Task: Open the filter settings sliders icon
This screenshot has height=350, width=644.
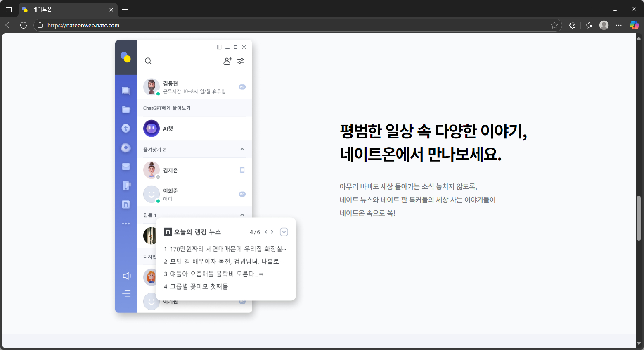Action: point(241,61)
